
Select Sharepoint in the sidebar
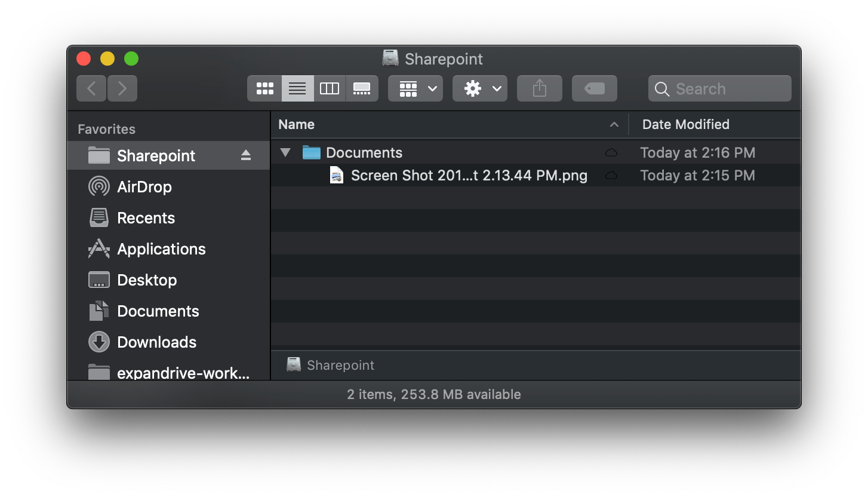tap(168, 155)
